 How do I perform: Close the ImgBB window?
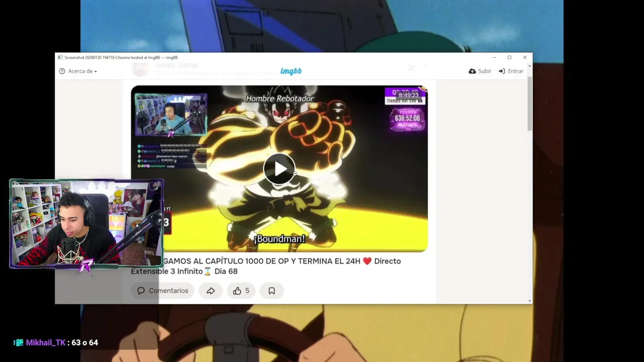click(x=525, y=57)
